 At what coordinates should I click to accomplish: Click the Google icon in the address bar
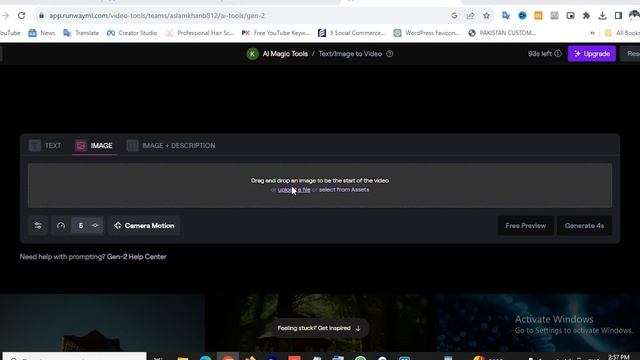point(454,16)
